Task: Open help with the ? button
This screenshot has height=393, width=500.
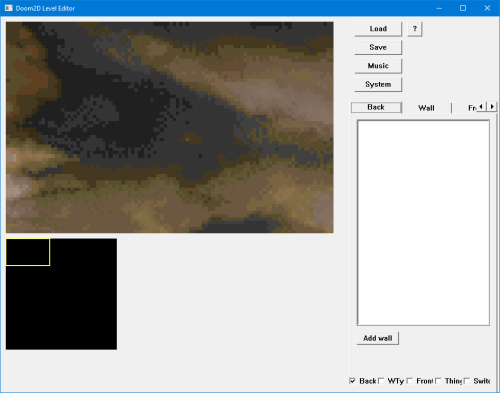Action: 415,29
